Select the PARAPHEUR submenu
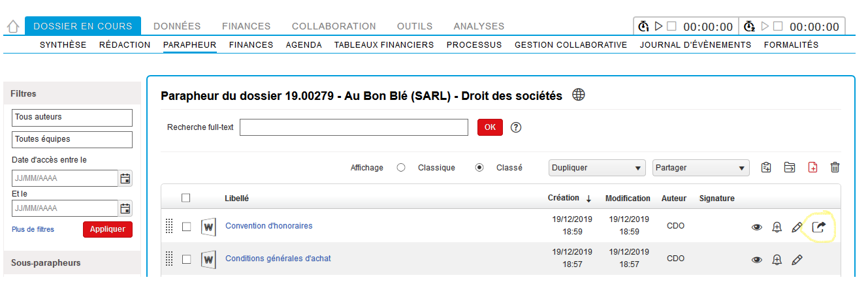Image resolution: width=868 pixels, height=284 pixels. pos(189,45)
